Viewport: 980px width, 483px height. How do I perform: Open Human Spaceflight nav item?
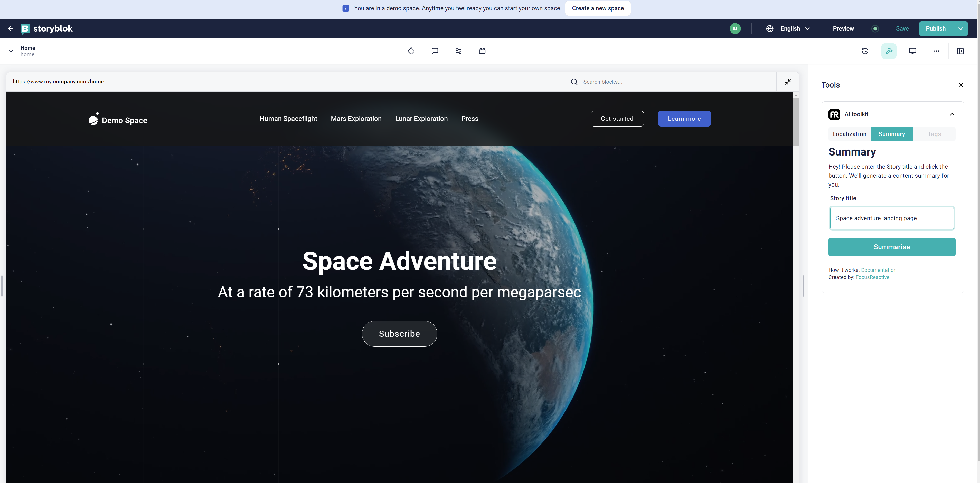tap(288, 119)
